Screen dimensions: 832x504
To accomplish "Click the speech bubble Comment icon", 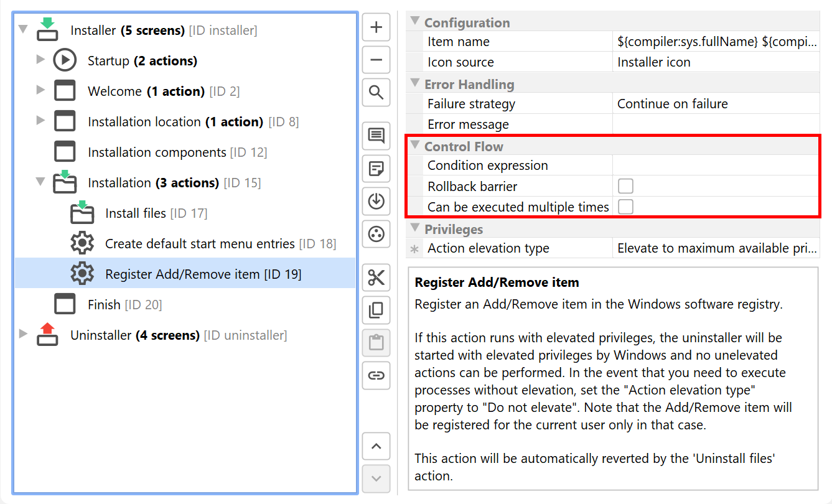I will point(376,136).
